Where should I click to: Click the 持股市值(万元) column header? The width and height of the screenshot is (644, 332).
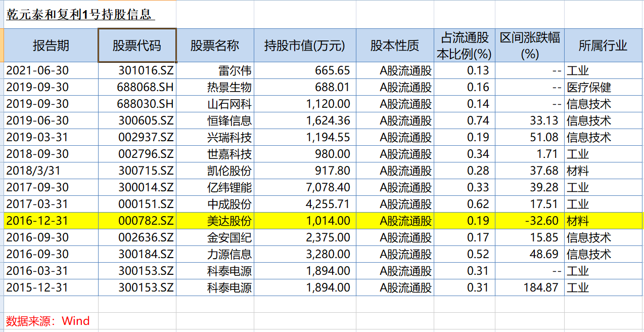pyautogui.click(x=305, y=46)
